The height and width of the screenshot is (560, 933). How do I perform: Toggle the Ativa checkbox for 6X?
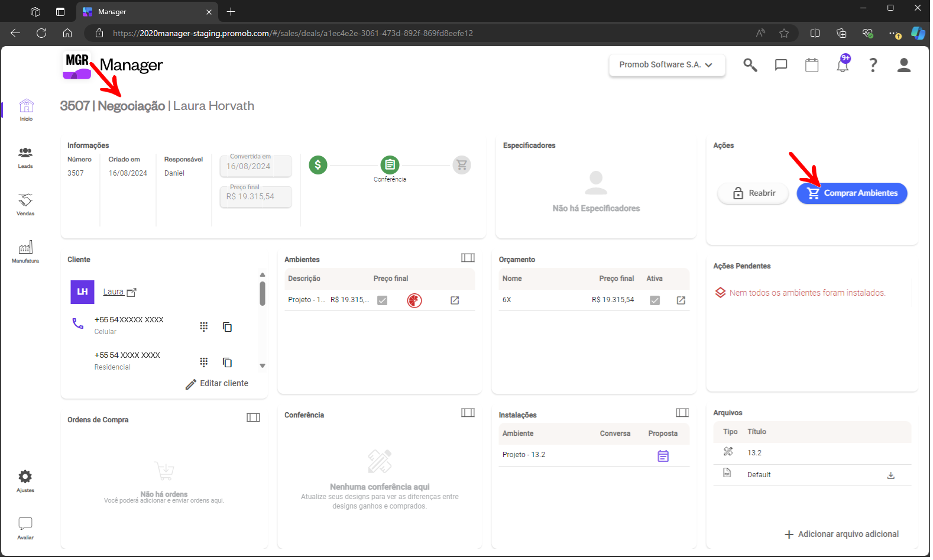(x=655, y=300)
